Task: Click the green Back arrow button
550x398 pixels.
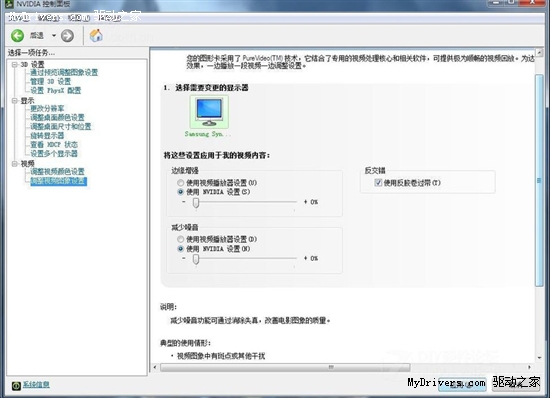Action: 17,35
